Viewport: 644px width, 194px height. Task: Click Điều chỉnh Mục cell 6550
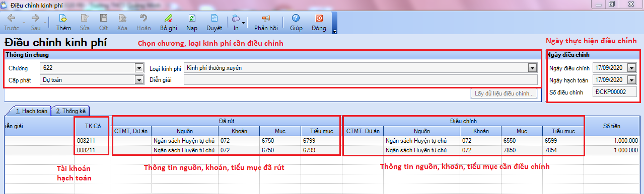[522, 141]
